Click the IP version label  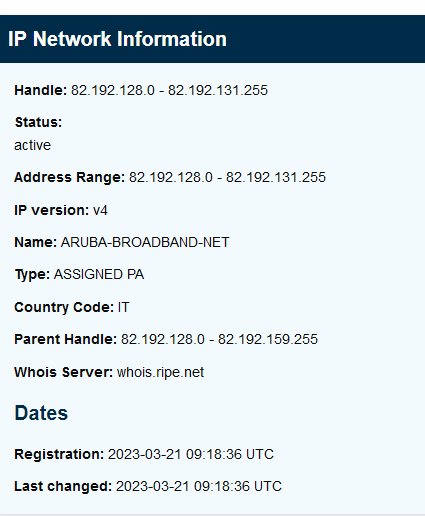pyautogui.click(x=52, y=210)
